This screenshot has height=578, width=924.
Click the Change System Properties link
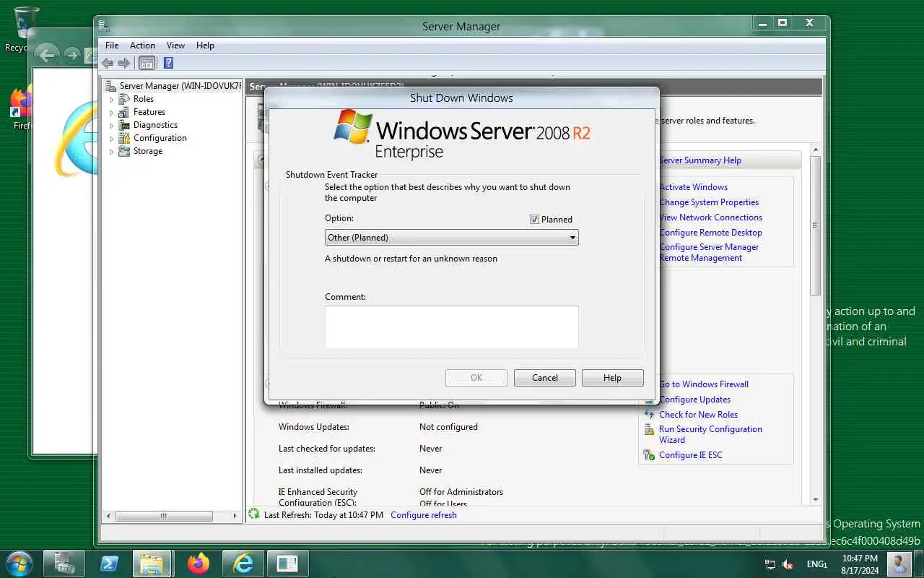click(x=709, y=202)
